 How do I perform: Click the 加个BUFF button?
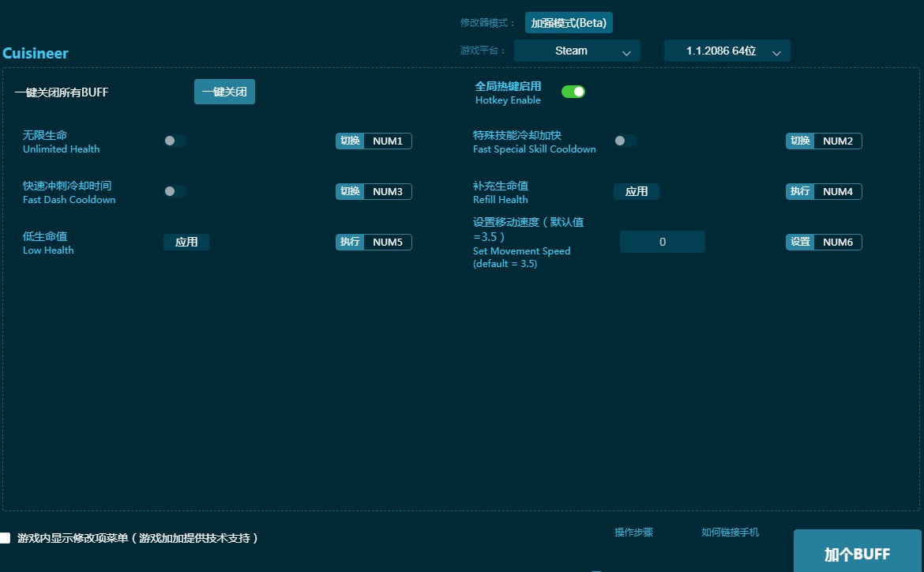857,553
